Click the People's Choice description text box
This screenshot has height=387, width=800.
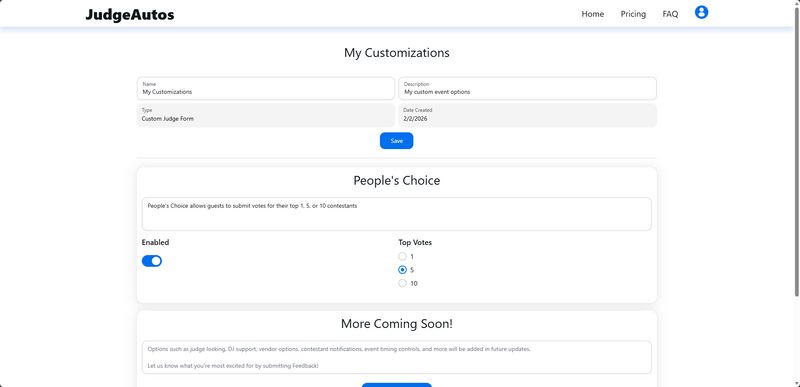pyautogui.click(x=396, y=214)
